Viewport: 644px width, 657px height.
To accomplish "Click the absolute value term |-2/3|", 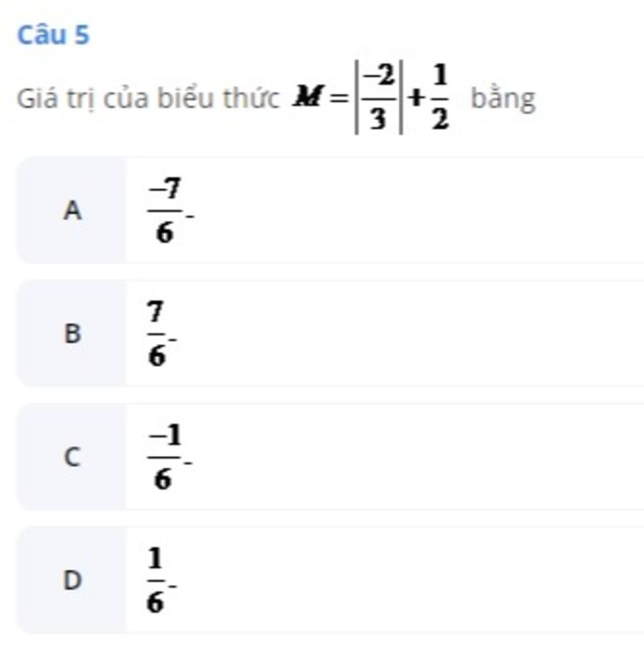I will tap(379, 97).
